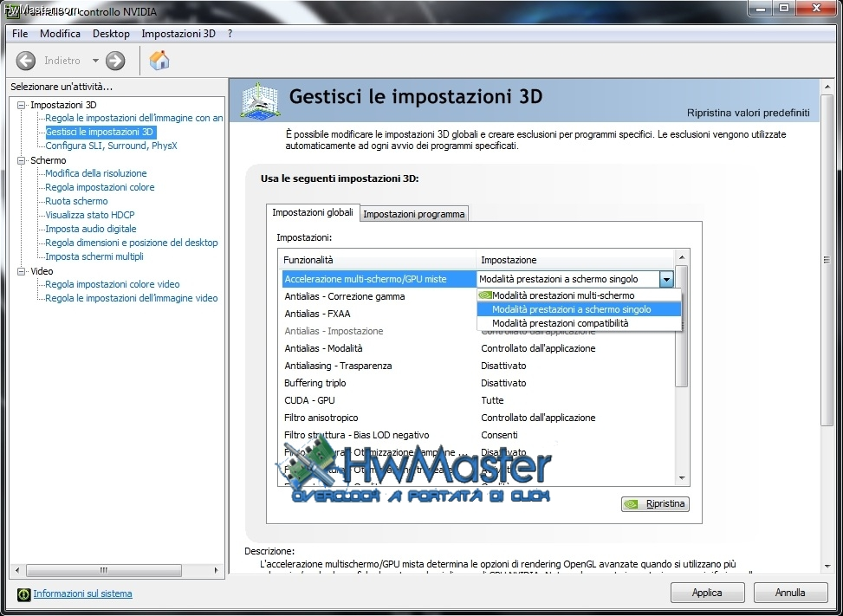Click settings list scroll down arrow
Image resolution: width=843 pixels, height=616 pixels.
682,478
